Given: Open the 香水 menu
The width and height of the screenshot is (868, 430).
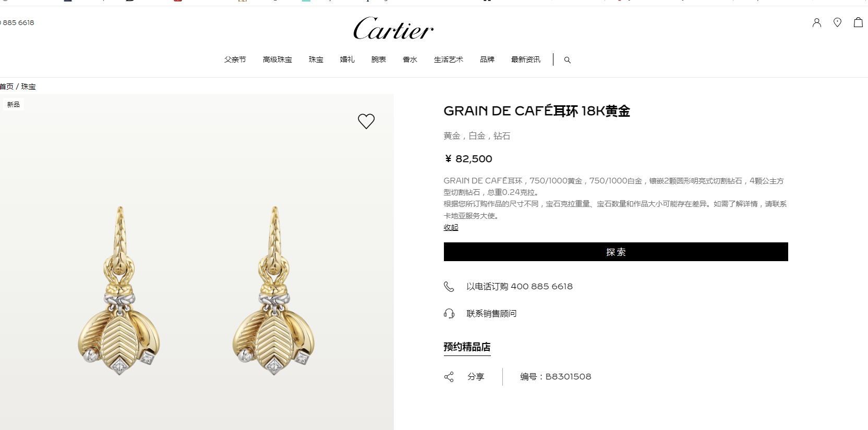Looking at the screenshot, I should coord(410,59).
